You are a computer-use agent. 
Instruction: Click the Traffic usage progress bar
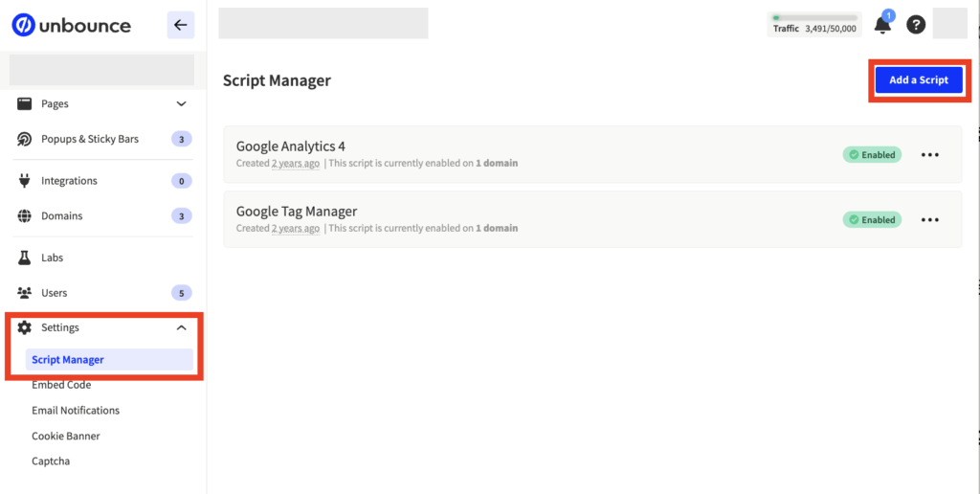click(x=814, y=17)
